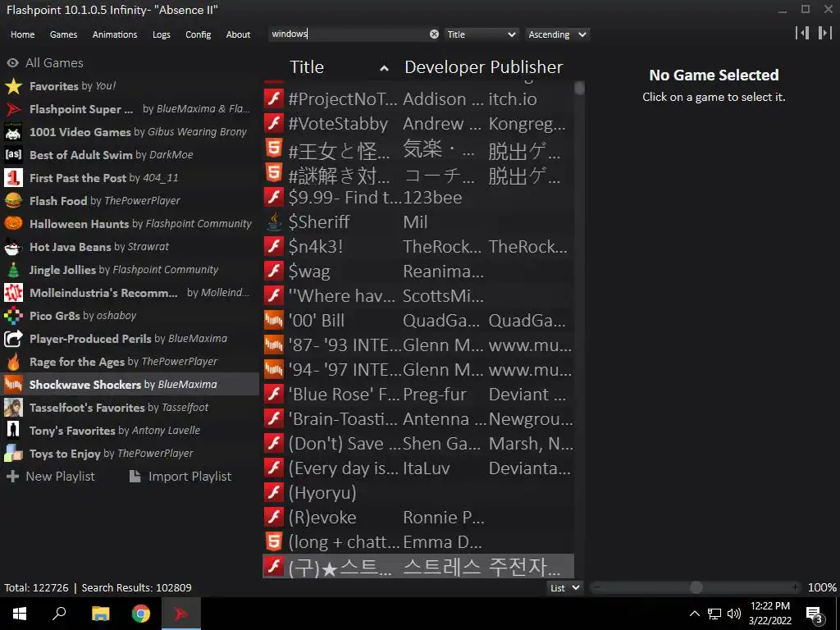This screenshot has width=840, height=630.
Task: Click the Shockwave Shockers playlist icon
Action: click(x=13, y=384)
